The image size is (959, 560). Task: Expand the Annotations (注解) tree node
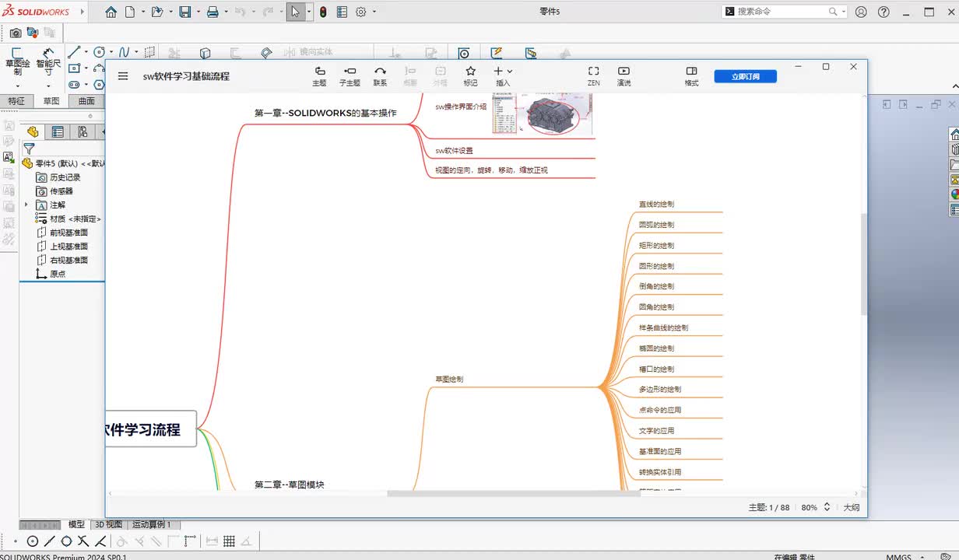[26, 205]
